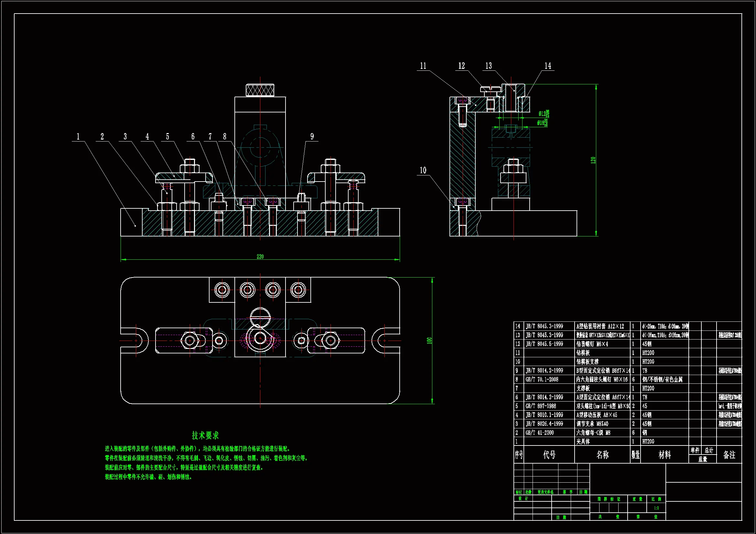756x534 pixels.
Task: Select the Ø12 fit tolerance dimension
Action: [x=544, y=114]
